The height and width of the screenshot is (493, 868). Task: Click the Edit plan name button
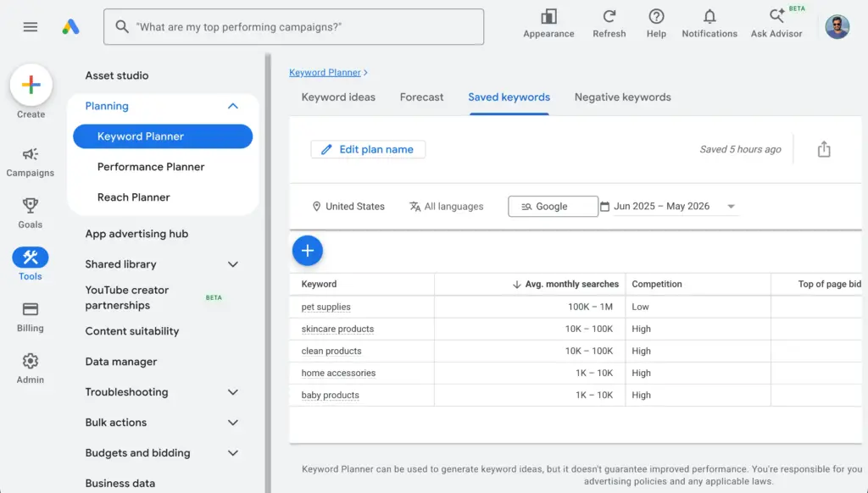click(368, 149)
